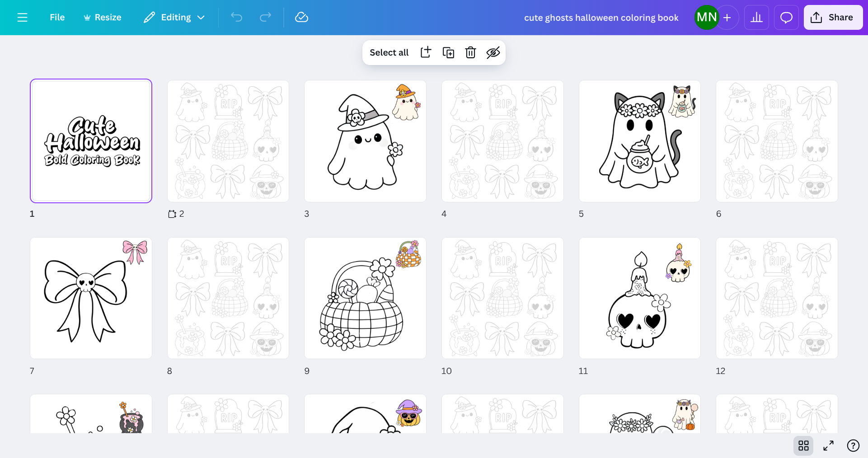Select page 8 thumbnail
868x458 pixels.
pyautogui.click(x=228, y=298)
